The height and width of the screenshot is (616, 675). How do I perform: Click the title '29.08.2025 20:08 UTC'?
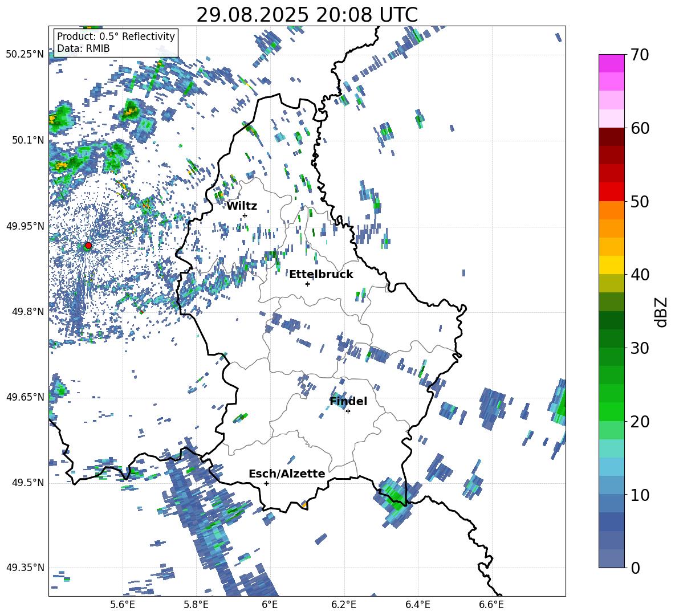[x=307, y=15]
